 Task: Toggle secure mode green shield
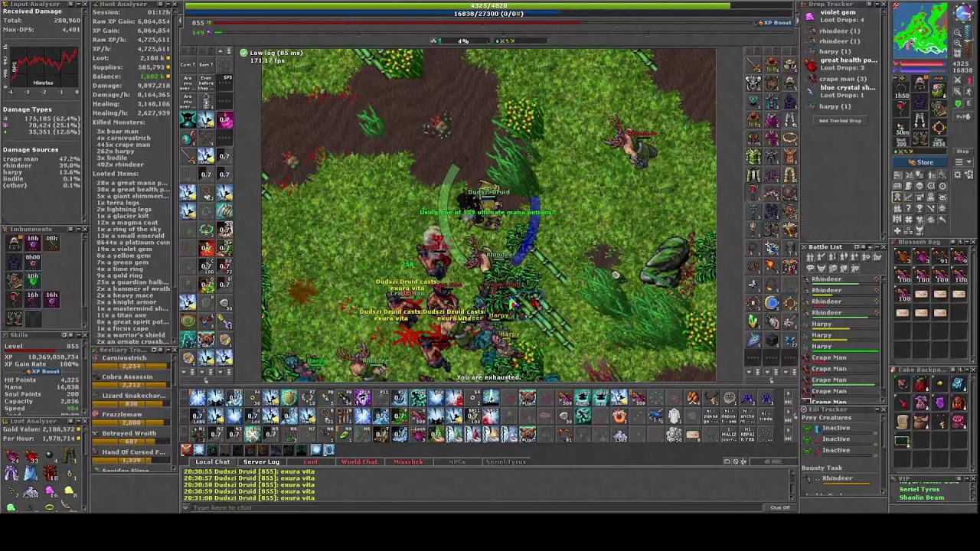pyautogui.click(x=958, y=103)
